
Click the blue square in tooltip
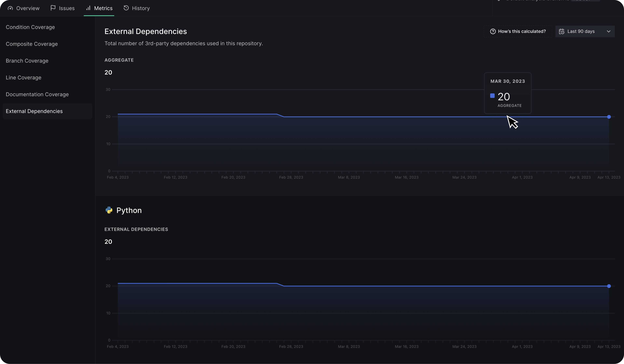tap(492, 96)
